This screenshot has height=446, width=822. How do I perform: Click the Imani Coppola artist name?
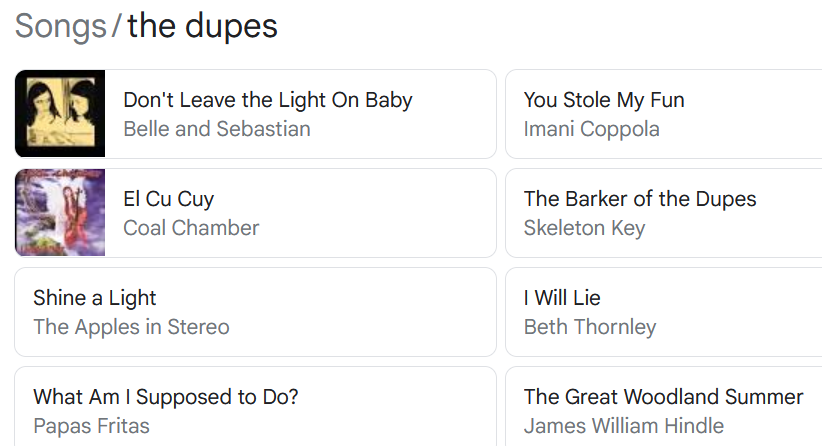pyautogui.click(x=591, y=129)
